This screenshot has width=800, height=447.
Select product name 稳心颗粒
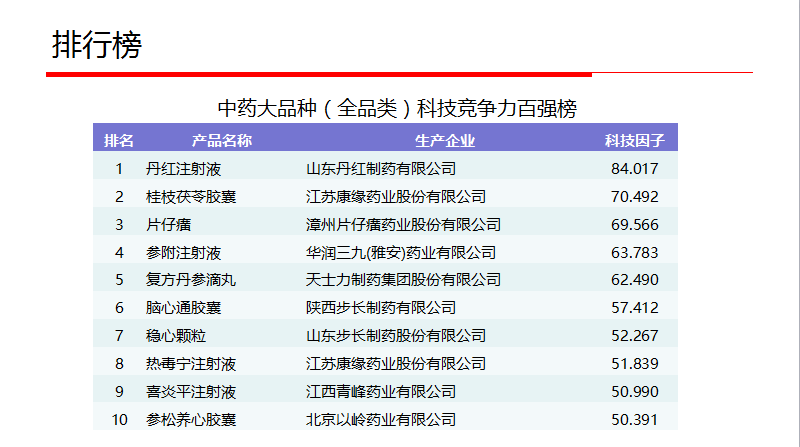pyautogui.click(x=176, y=336)
